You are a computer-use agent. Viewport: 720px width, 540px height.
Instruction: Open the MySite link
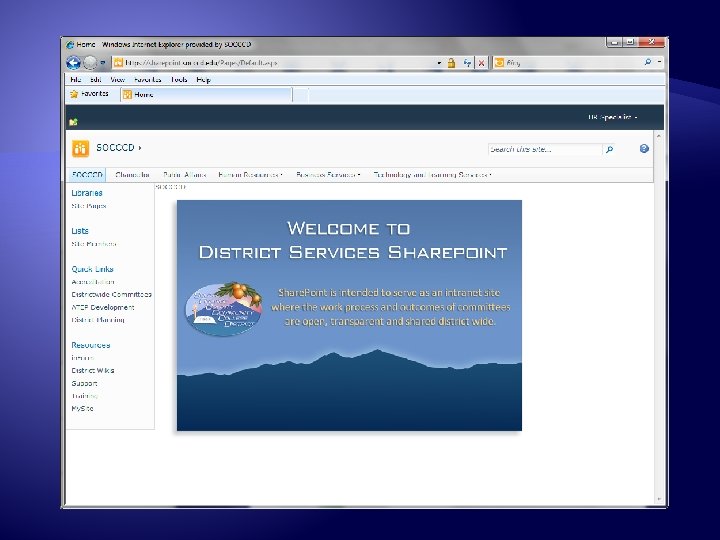pos(83,408)
